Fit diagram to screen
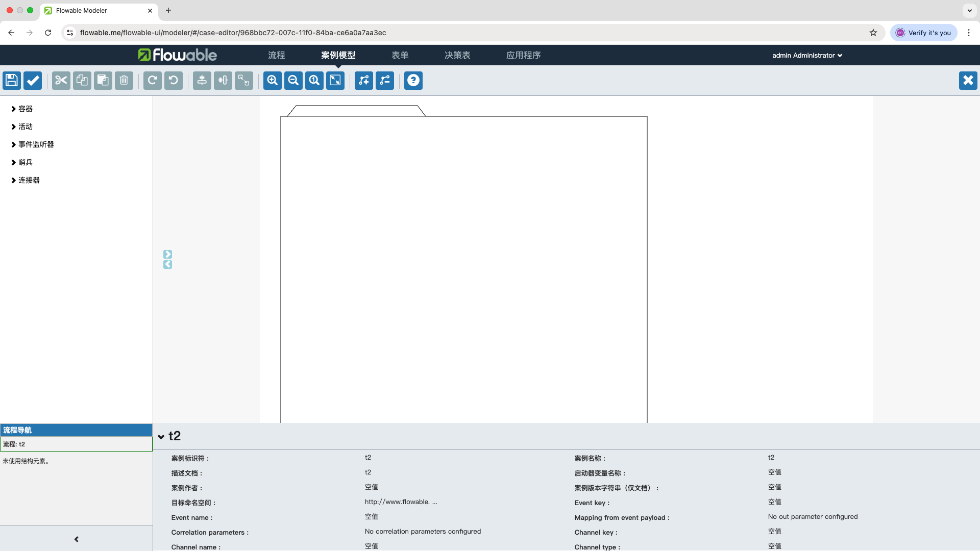Screen dimensions: 980x551 pyautogui.click(x=335, y=81)
